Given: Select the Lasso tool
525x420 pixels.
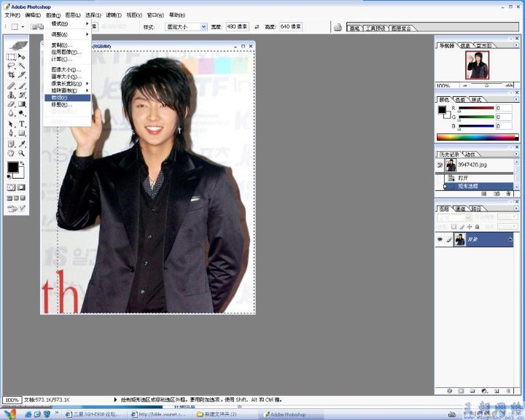Looking at the screenshot, I should [11, 66].
